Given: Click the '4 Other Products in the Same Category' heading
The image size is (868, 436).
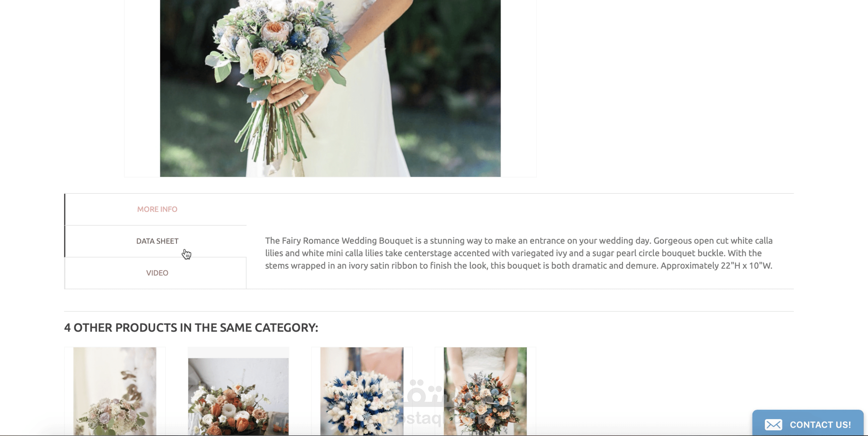Looking at the screenshot, I should (191, 327).
